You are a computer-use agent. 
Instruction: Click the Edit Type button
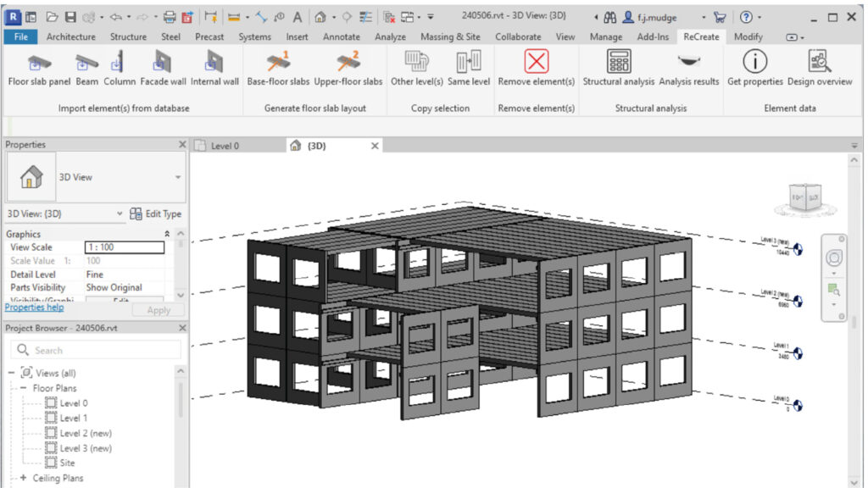coord(155,214)
